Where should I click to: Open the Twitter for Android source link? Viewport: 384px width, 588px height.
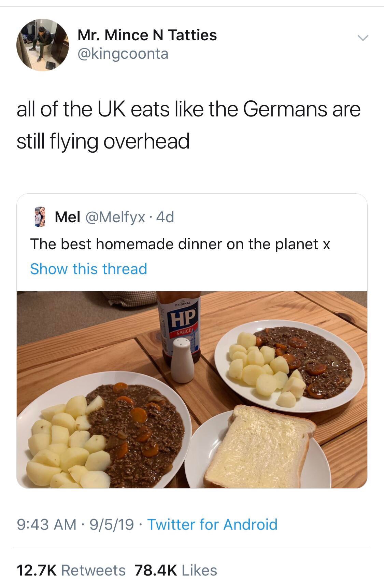coord(212,524)
